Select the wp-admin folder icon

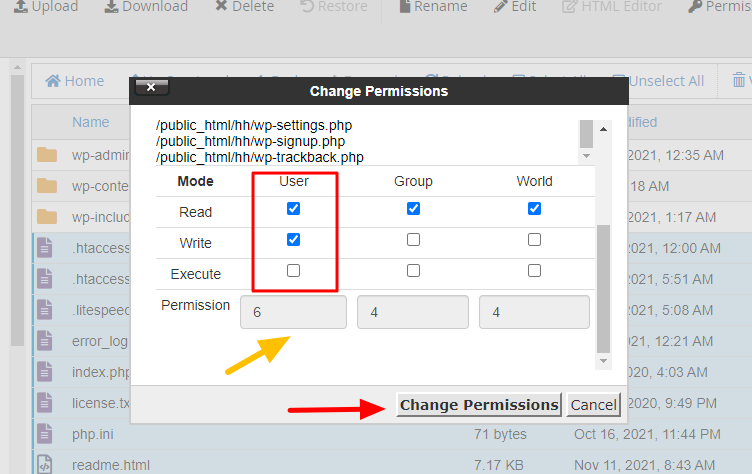[x=47, y=155]
